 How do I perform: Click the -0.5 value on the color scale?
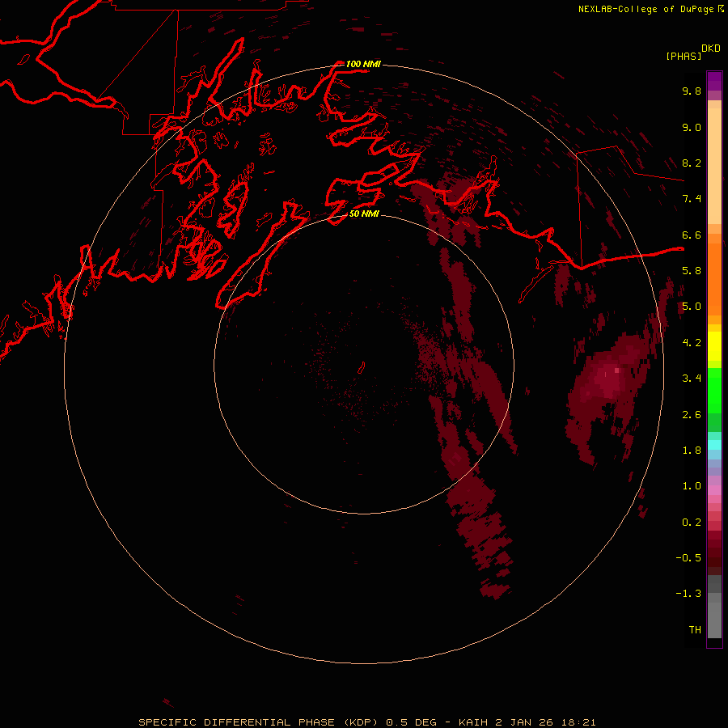688,558
